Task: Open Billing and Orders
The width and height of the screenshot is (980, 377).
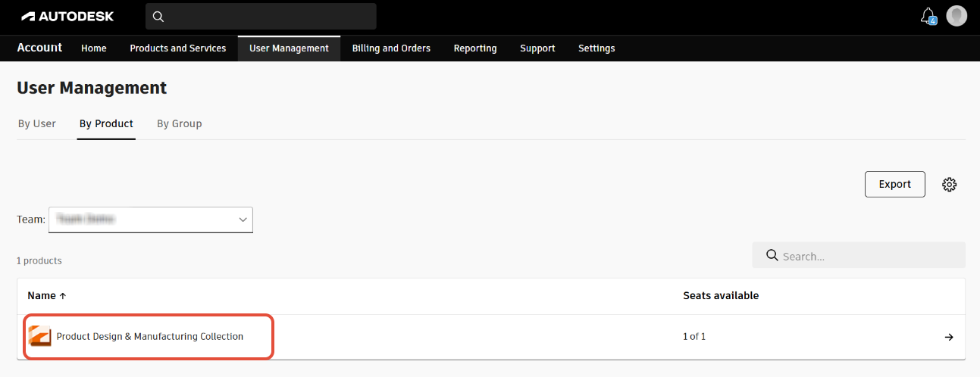Action: (391, 48)
